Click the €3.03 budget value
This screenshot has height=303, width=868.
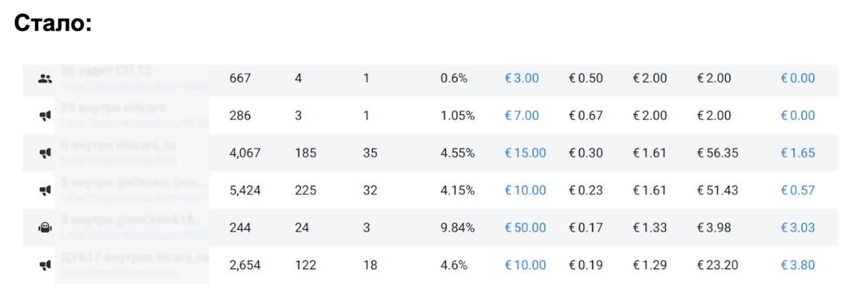[798, 228]
